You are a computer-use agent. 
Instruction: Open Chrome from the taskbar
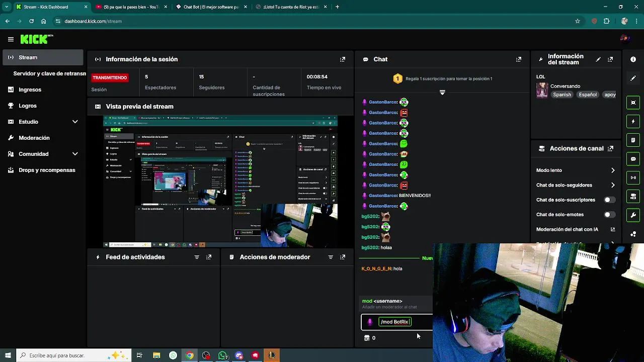tap(190, 355)
